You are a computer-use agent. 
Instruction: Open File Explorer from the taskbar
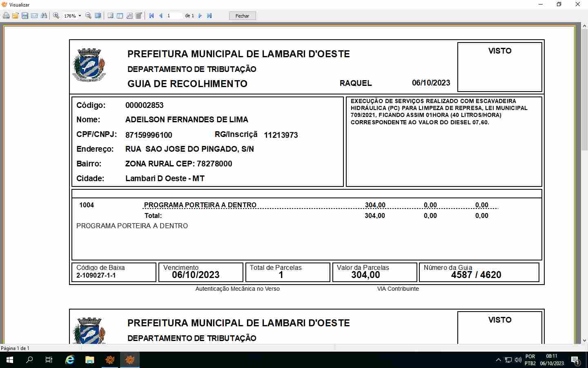pos(89,360)
